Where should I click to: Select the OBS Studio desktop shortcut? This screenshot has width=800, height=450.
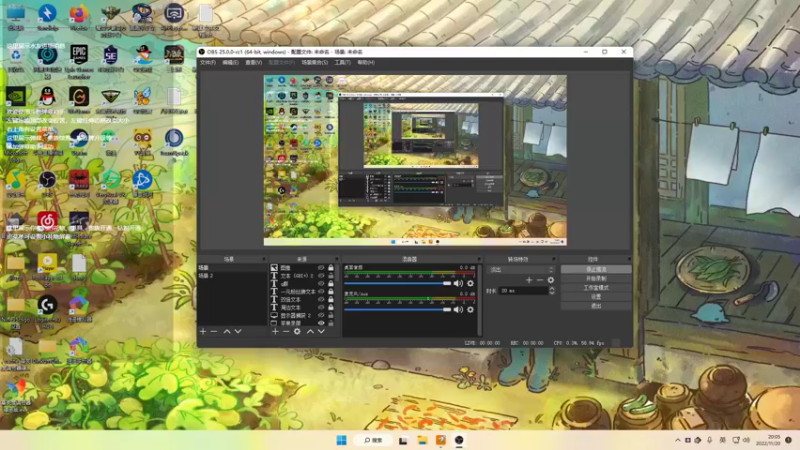tap(47, 184)
